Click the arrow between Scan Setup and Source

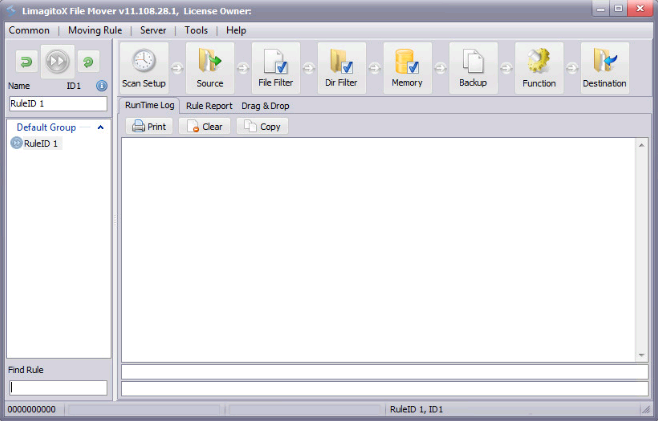177,68
